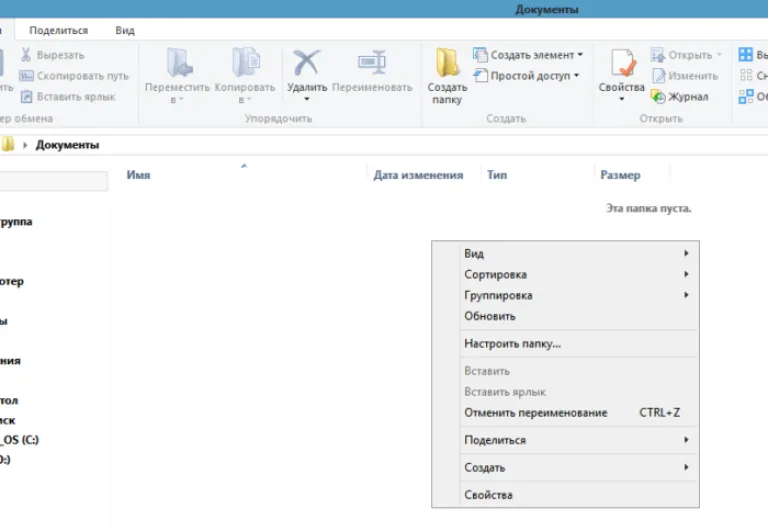Image resolution: width=768 pixels, height=531 pixels.
Task: Click the Вырезать scissors icon
Action: 25,54
